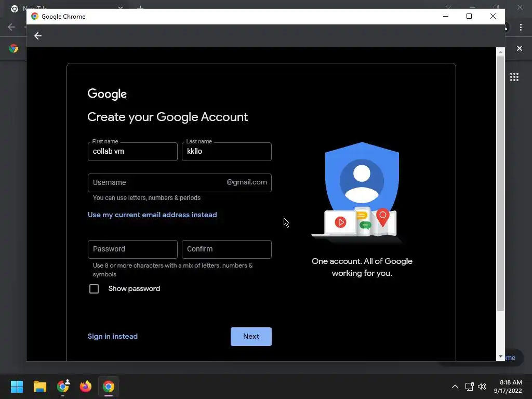Screen dimensions: 532x399
Task: Minimize the Google Chrome sign-up window
Action: (x=446, y=16)
